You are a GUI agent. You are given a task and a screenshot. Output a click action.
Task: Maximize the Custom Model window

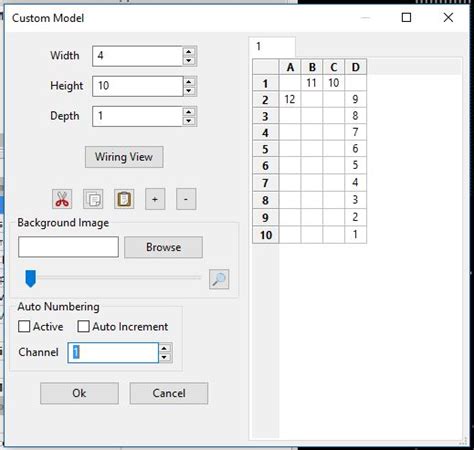[406, 18]
